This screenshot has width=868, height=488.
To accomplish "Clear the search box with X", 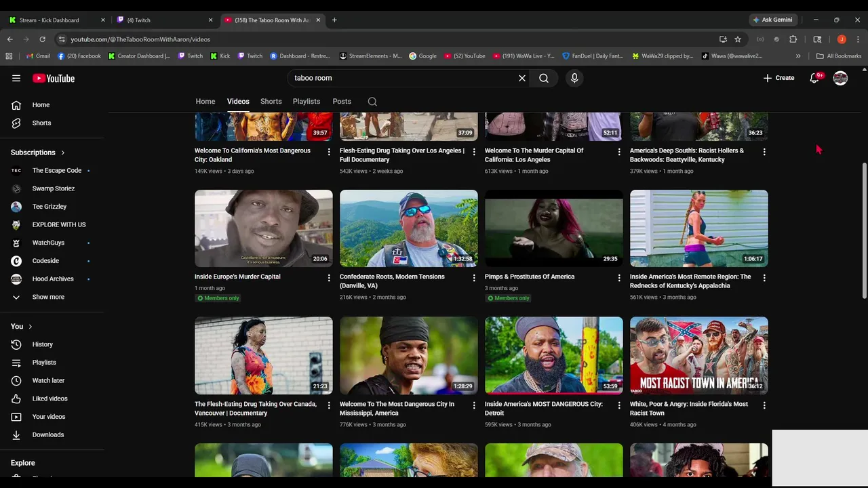I will tap(522, 78).
